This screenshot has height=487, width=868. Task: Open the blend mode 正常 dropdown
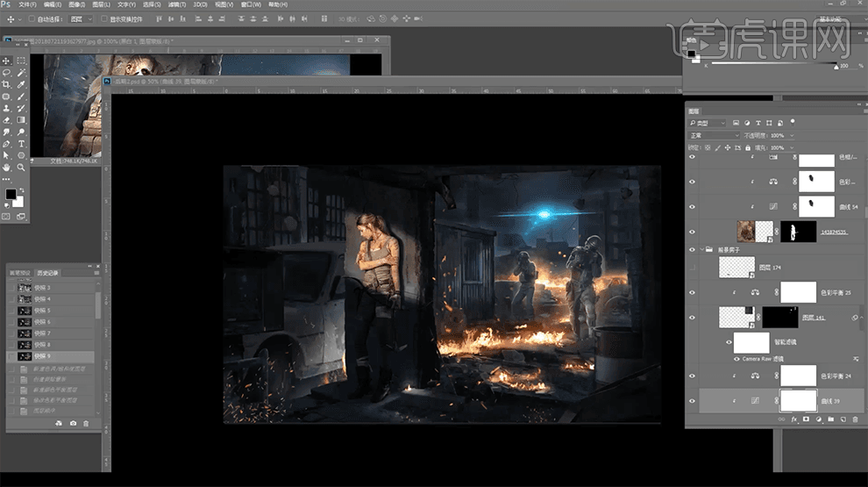click(714, 135)
